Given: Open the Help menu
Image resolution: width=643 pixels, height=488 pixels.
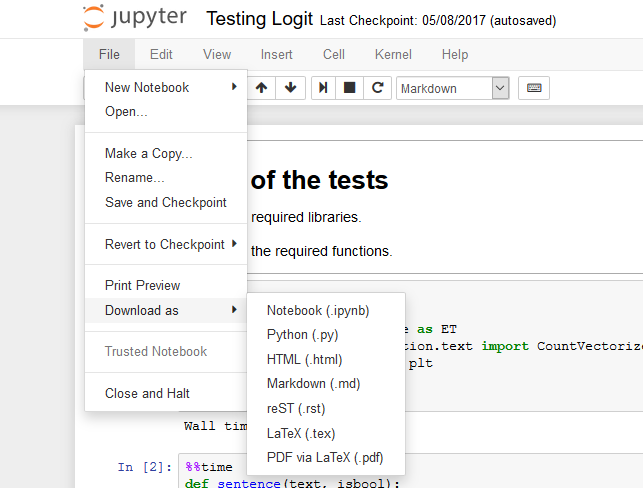Looking at the screenshot, I should point(455,54).
